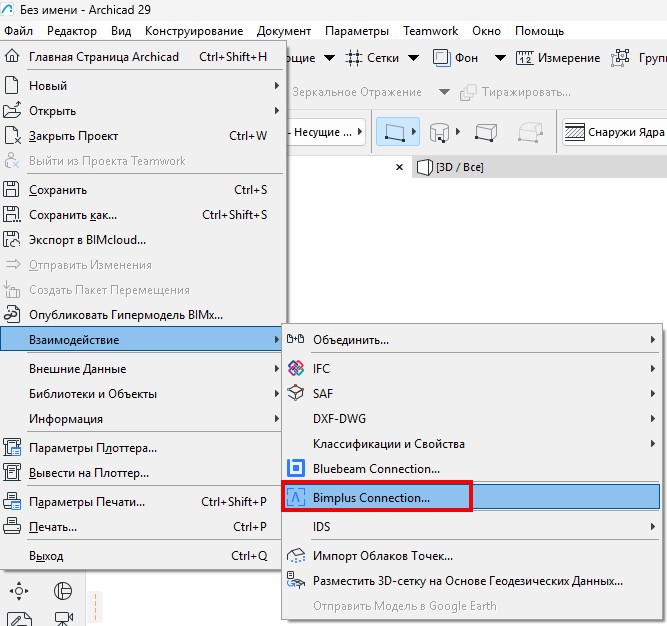Open the Редактор menu

[71, 31]
